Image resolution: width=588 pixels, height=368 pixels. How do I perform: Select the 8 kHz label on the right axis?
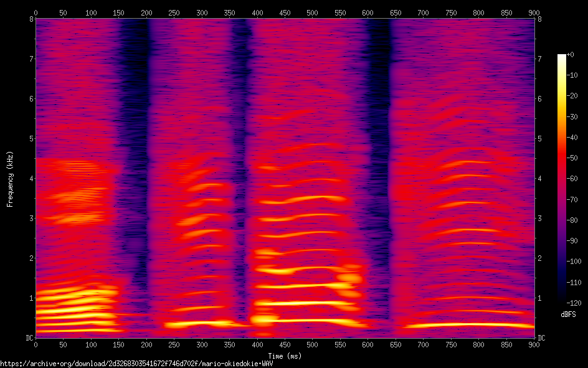[x=539, y=19]
